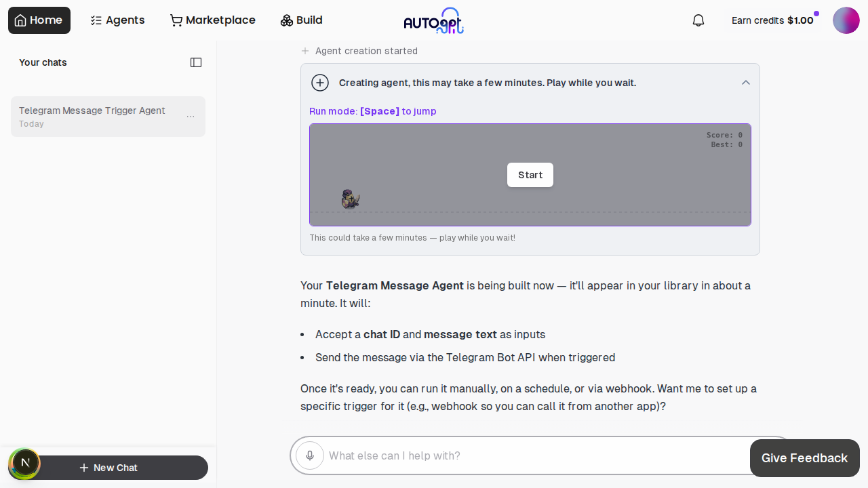Image resolution: width=868 pixels, height=488 pixels.
Task: Start a New Chat from the sidebar
Action: 108,468
